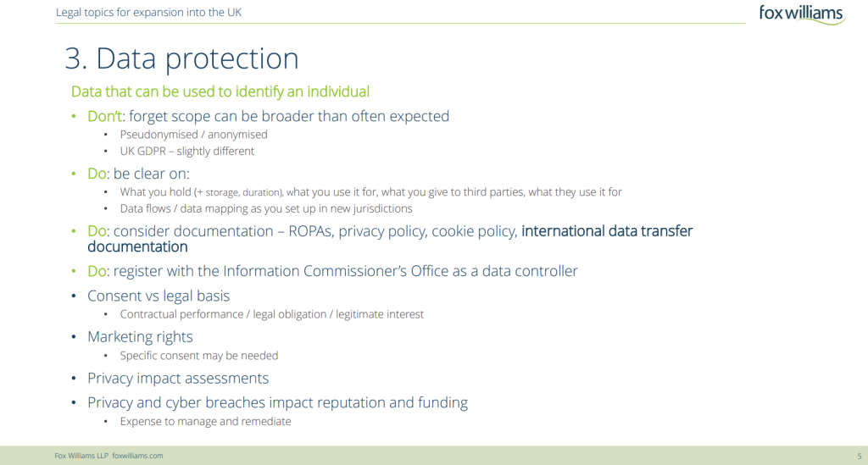The height and width of the screenshot is (465, 868).
Task: Select the 'UK GDPR – slightly different' line
Action: pyautogui.click(x=187, y=151)
